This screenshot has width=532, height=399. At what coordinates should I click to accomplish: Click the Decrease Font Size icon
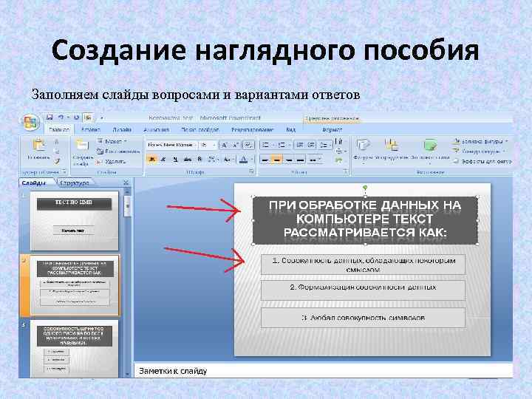pyautogui.click(x=236, y=146)
